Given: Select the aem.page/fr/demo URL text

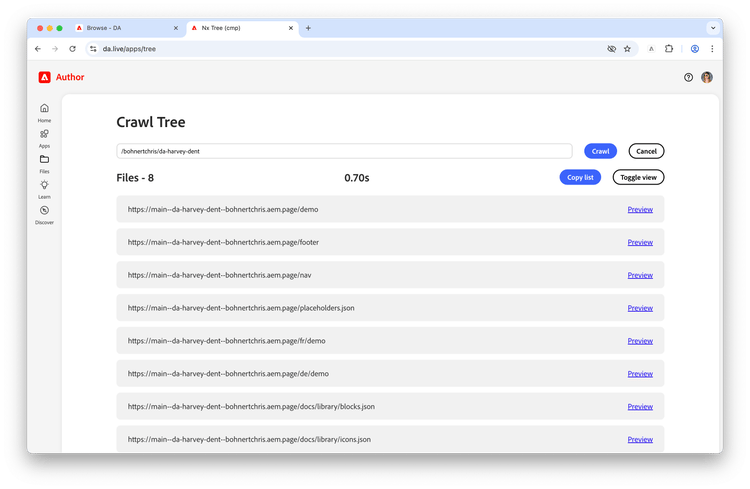Looking at the screenshot, I should tap(227, 341).
